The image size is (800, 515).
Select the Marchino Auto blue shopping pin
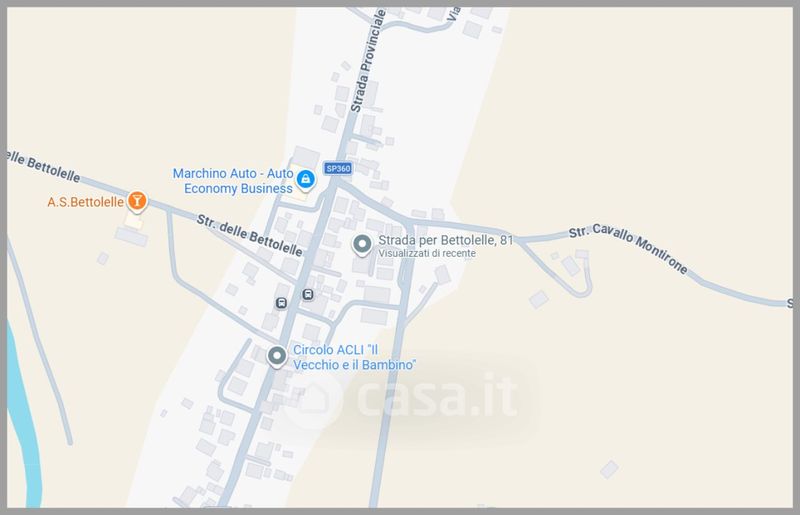tap(306, 180)
